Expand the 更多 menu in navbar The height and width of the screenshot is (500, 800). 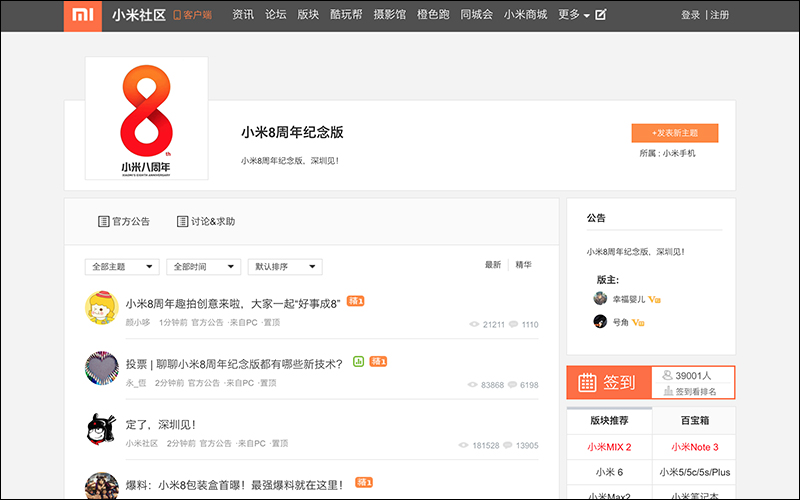[573, 15]
